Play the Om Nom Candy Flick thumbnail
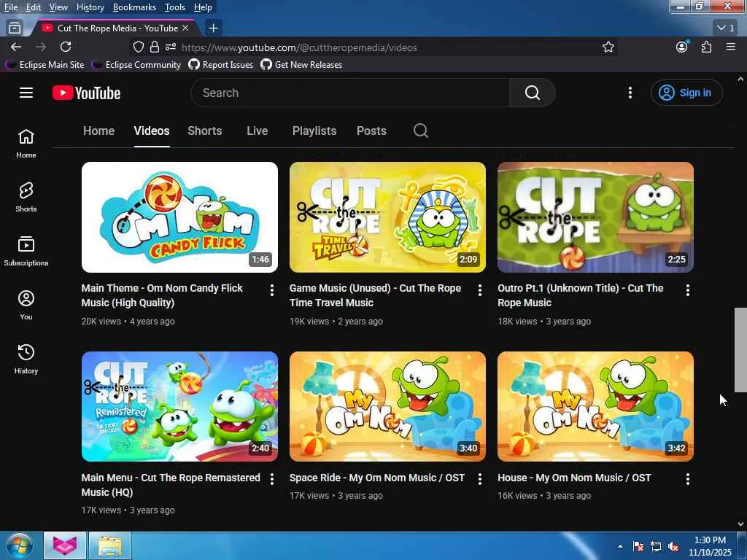The image size is (747, 560). 179,217
